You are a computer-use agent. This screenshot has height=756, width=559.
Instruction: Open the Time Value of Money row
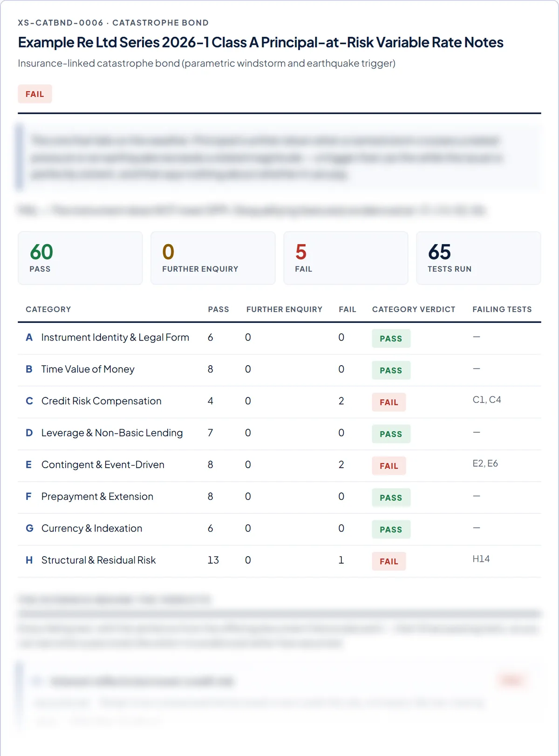(279, 370)
